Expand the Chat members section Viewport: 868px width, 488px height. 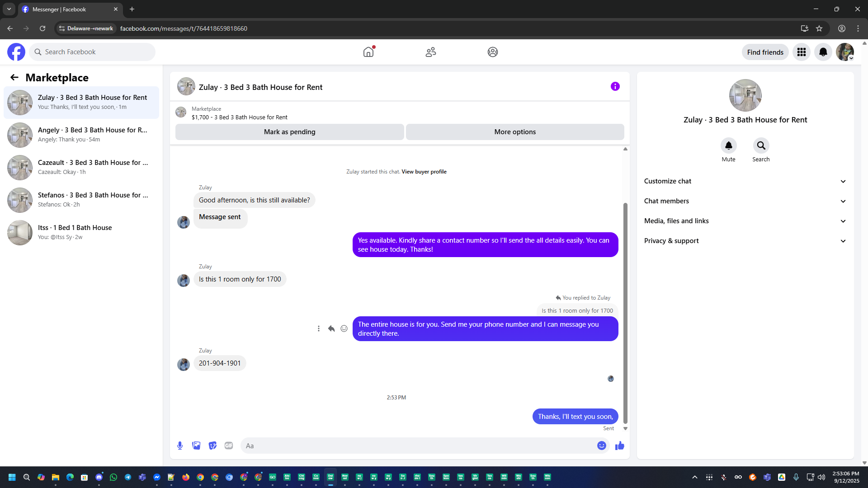pyautogui.click(x=745, y=201)
